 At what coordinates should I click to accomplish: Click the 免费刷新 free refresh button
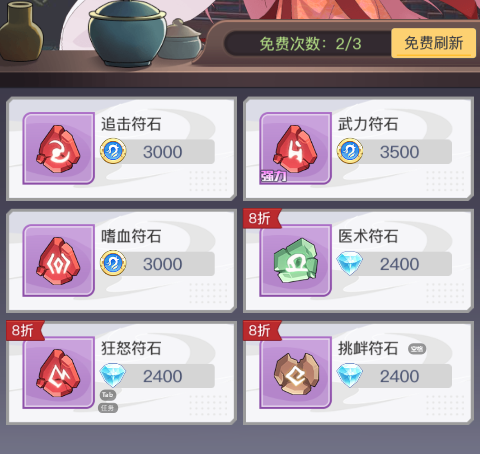[434, 43]
